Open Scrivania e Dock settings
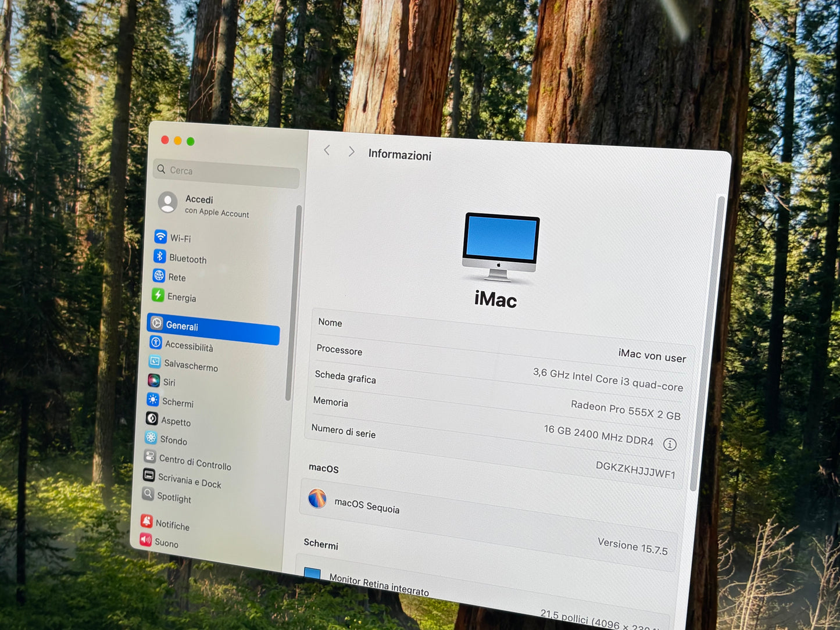Screen dimensions: 840x630 pyautogui.click(x=150, y=477)
